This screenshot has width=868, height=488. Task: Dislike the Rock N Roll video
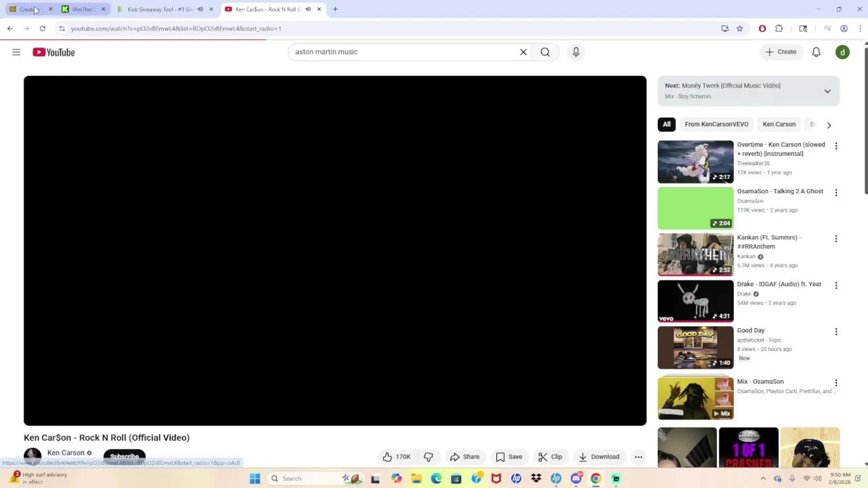coord(429,457)
